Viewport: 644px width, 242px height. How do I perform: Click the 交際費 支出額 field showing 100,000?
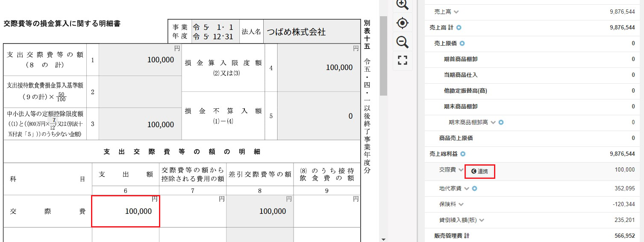126,211
